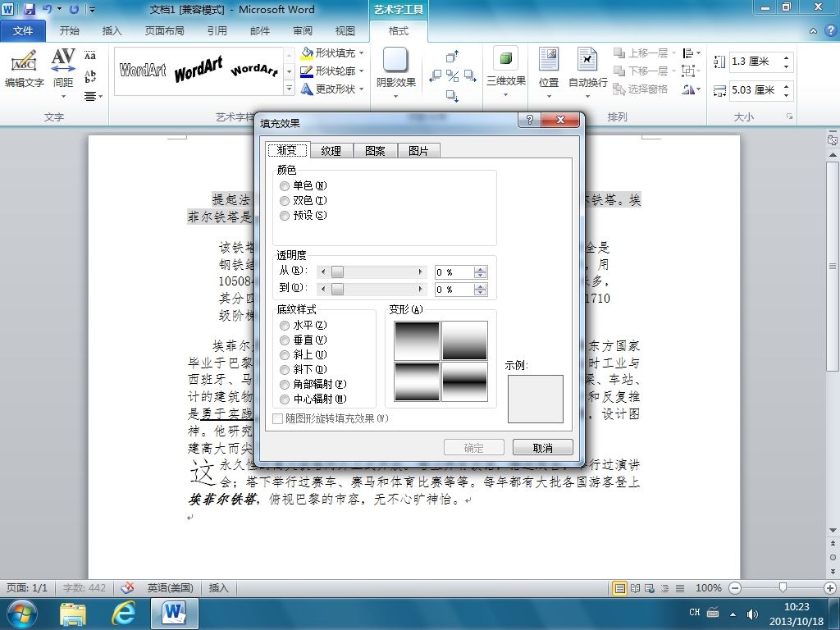Toggle the shadow on/off center icon

[x=453, y=76]
